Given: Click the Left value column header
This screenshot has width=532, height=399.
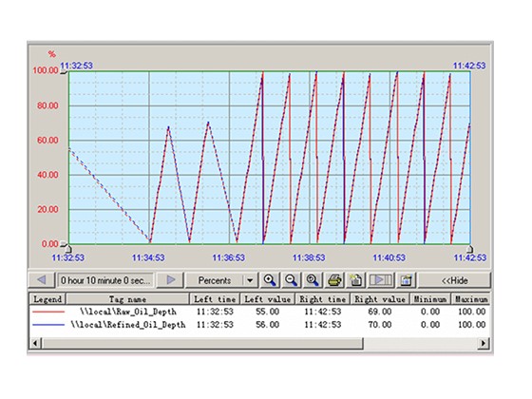Looking at the screenshot, I should point(267,299).
